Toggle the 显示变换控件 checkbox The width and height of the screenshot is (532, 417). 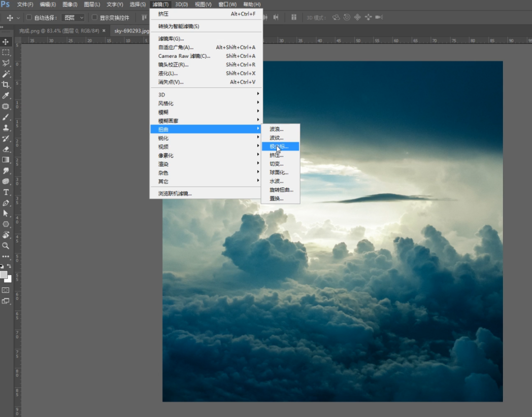95,18
